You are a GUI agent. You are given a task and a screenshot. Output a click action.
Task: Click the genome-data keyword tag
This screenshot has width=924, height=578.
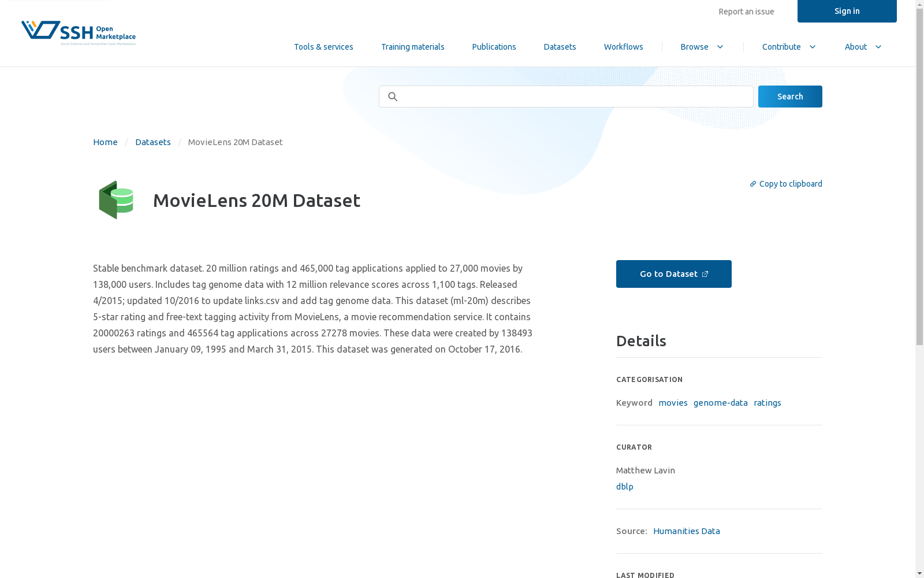point(721,403)
